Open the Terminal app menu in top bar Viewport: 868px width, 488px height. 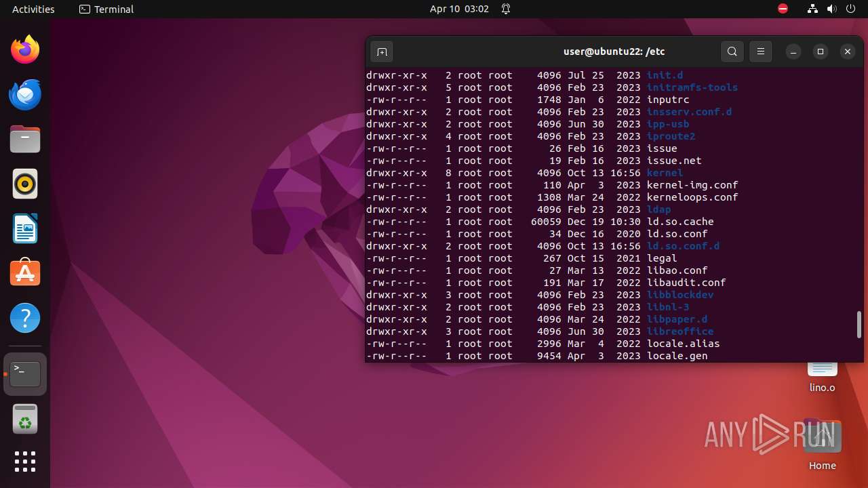(106, 9)
